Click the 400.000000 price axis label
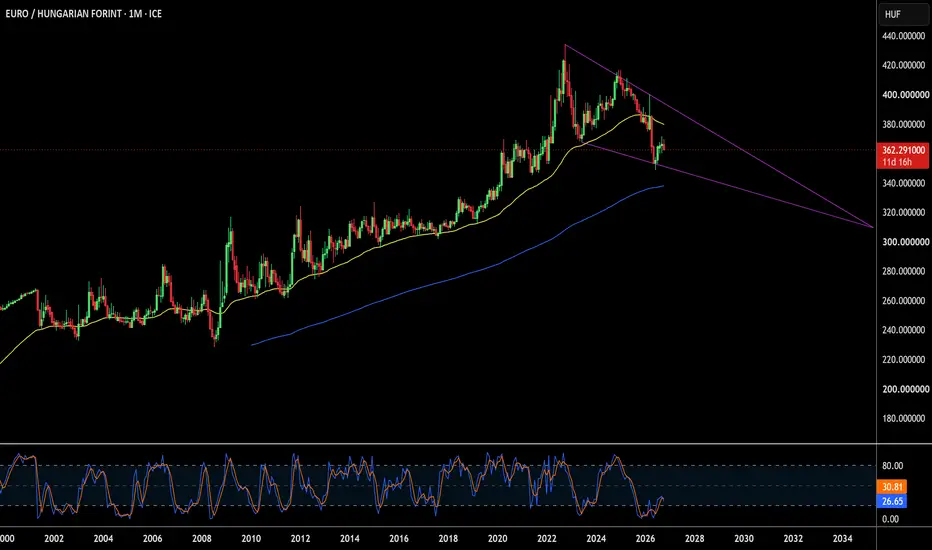932x550 pixels. tap(905, 95)
